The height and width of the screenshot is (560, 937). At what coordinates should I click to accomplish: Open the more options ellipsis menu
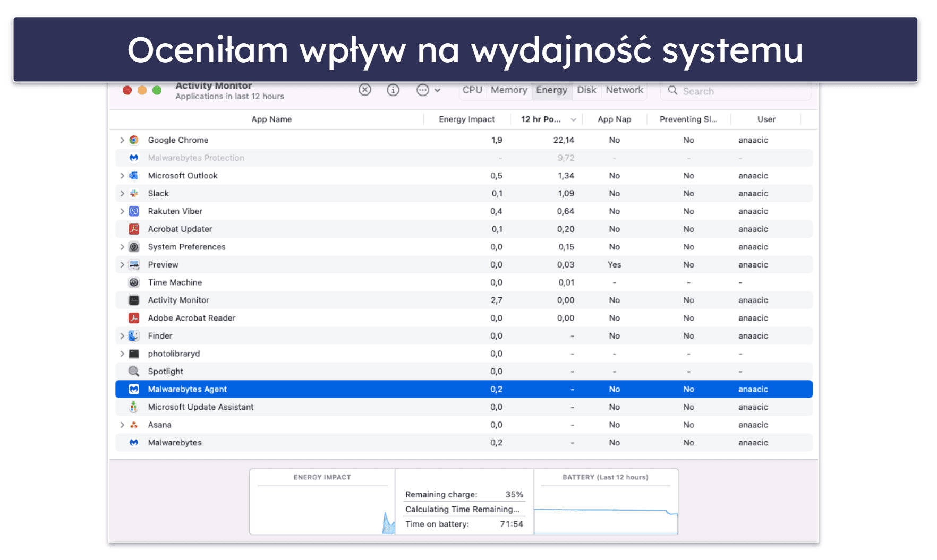[x=428, y=90]
